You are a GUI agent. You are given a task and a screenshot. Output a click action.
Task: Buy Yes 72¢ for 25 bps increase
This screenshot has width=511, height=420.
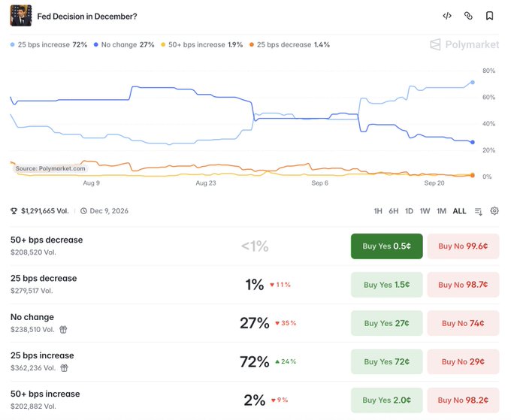click(387, 361)
